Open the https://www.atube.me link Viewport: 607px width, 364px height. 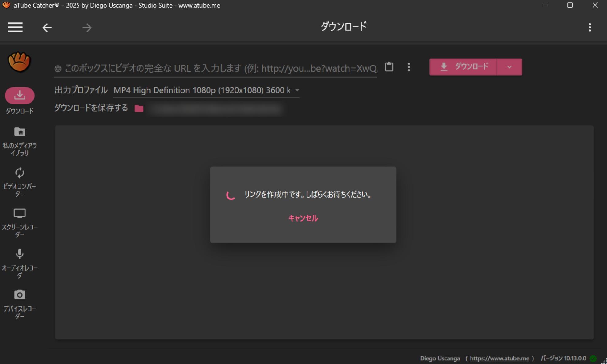(x=499, y=358)
